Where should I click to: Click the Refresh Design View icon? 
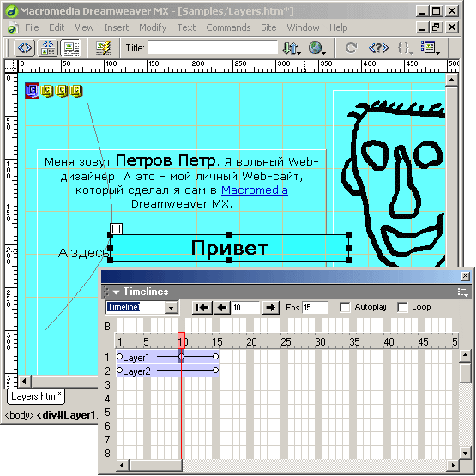point(352,48)
